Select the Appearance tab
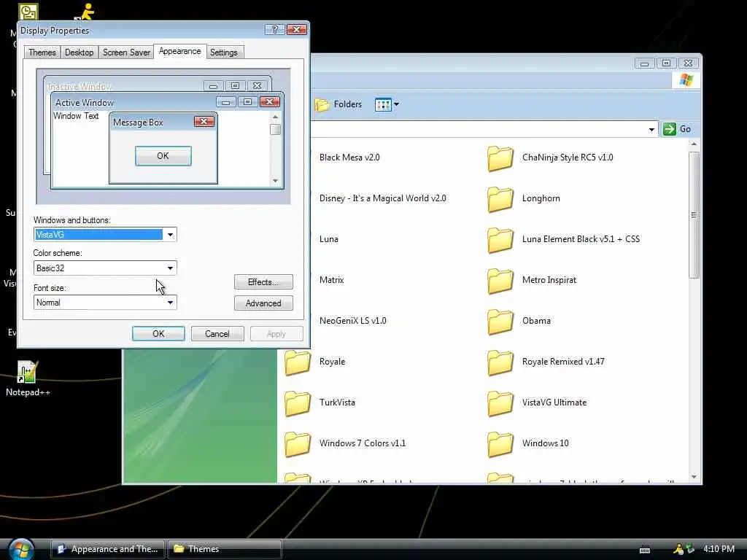Screen dimensions: 747x560 point(179,51)
